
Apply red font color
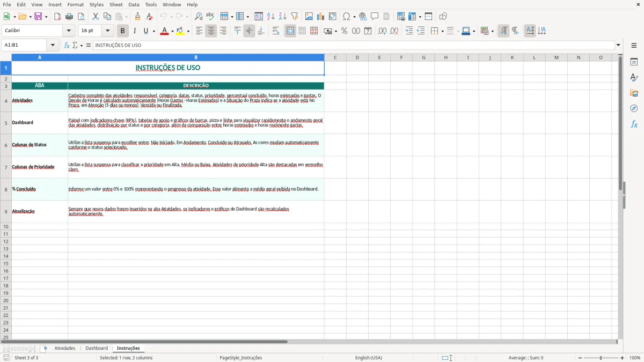point(164,31)
